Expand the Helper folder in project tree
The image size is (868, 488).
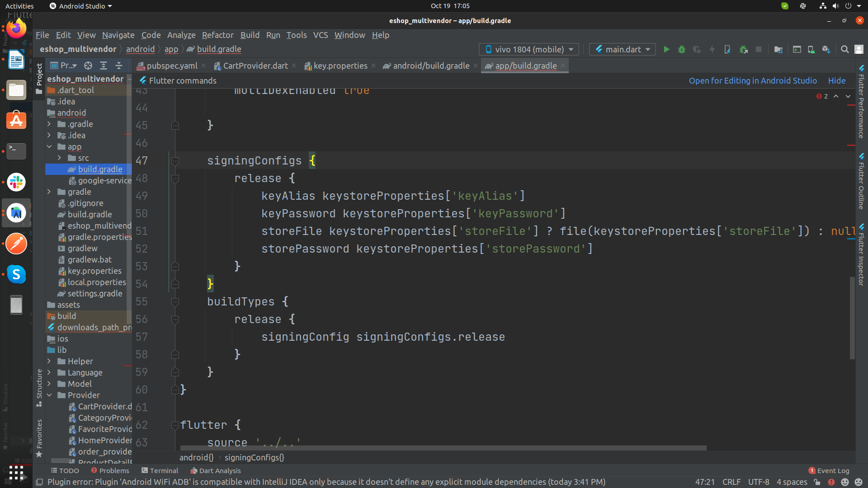click(49, 361)
